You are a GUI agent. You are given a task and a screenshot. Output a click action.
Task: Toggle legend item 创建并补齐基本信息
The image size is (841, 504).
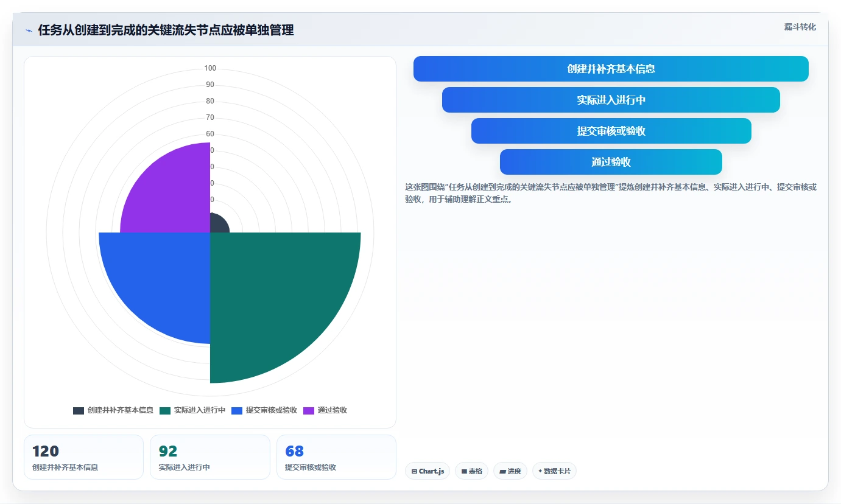113,410
